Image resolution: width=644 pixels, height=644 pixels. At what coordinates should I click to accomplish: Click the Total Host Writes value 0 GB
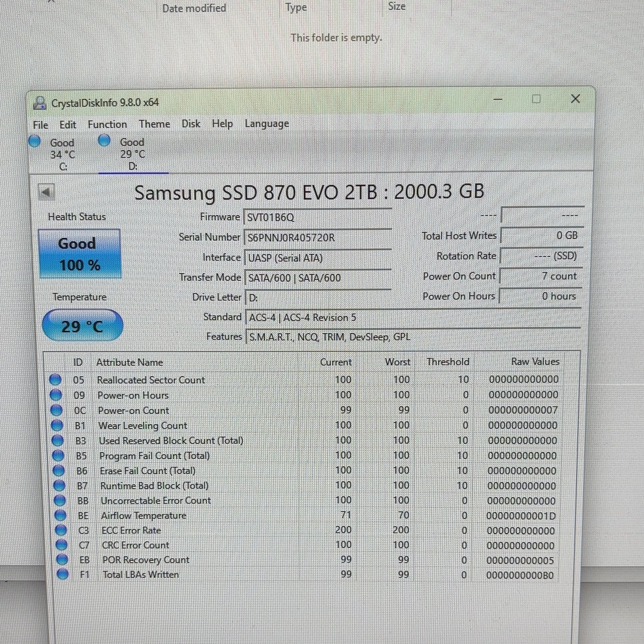click(542, 235)
